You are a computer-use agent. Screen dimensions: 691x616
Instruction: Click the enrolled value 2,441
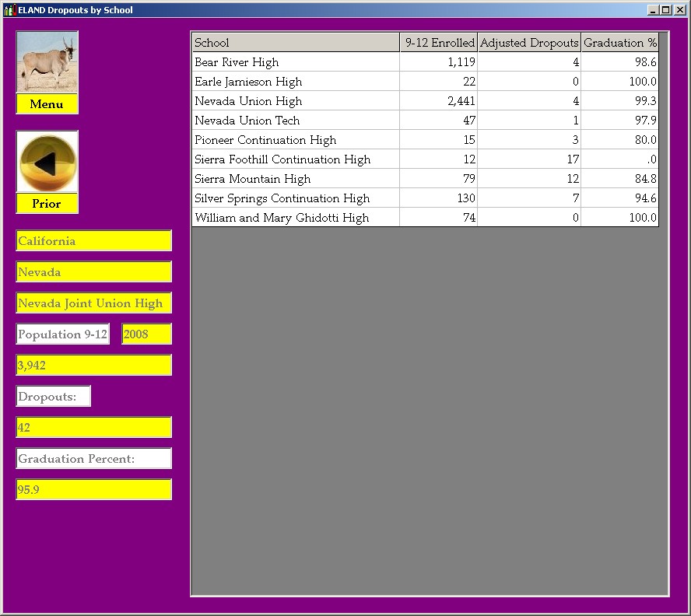pos(461,101)
